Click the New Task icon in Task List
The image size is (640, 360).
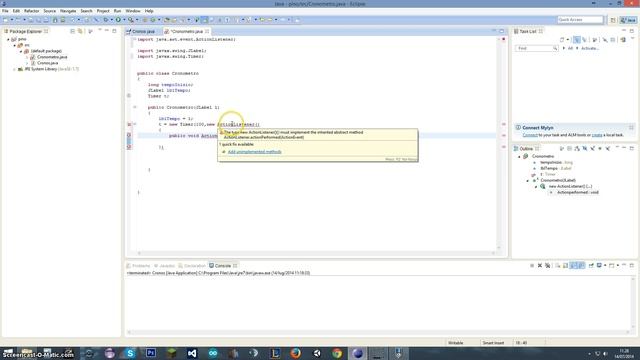point(562,40)
